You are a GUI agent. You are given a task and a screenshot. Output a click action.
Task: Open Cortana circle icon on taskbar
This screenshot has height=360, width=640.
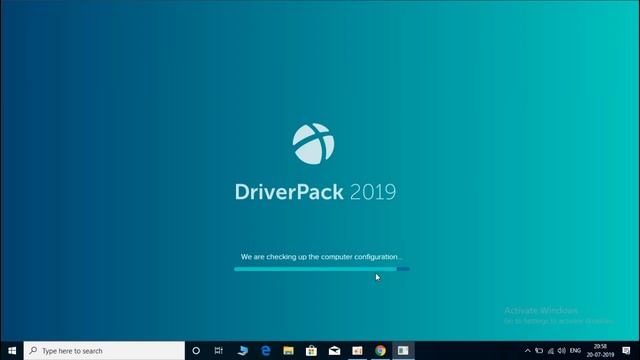click(x=196, y=351)
